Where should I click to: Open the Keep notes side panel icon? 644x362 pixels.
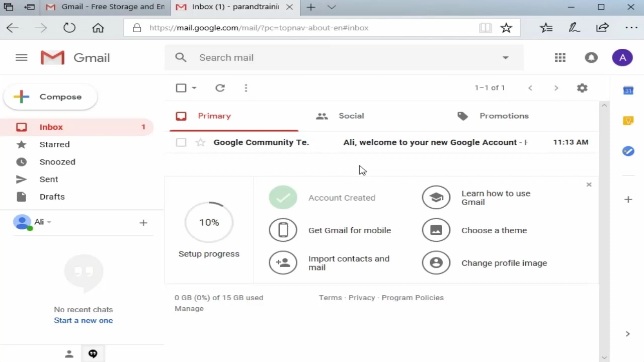(x=628, y=121)
